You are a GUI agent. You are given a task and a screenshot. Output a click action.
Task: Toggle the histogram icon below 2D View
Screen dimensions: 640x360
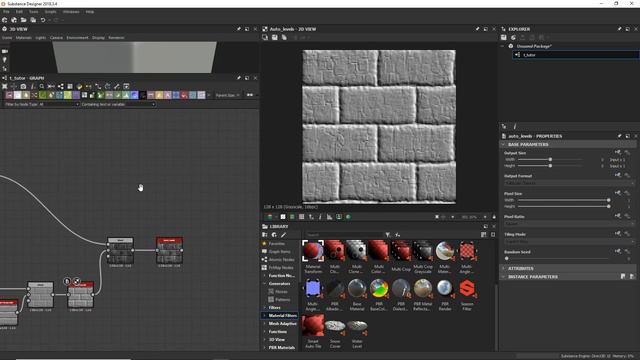point(329,217)
